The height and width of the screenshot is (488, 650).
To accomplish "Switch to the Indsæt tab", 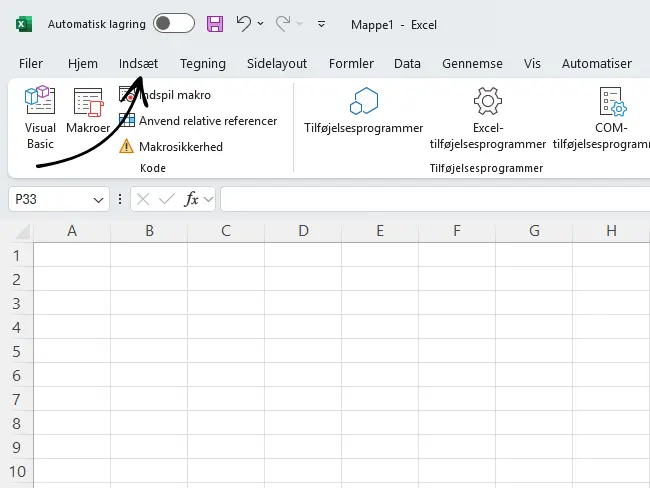I will click(x=138, y=63).
